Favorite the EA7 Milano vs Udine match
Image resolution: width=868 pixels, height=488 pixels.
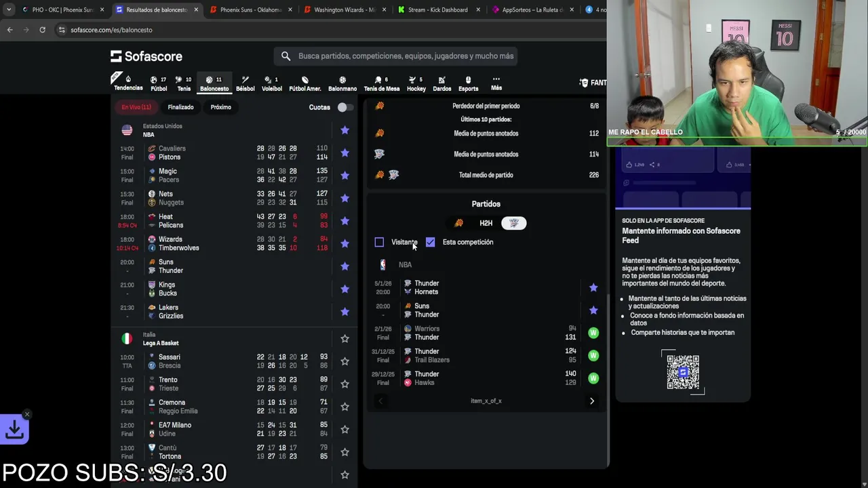344,429
